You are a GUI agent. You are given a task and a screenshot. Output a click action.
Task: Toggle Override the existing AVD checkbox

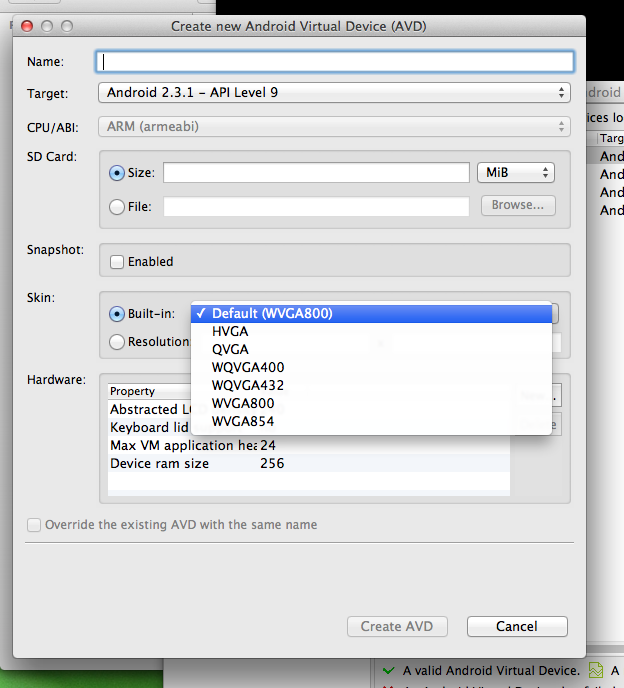(x=34, y=525)
